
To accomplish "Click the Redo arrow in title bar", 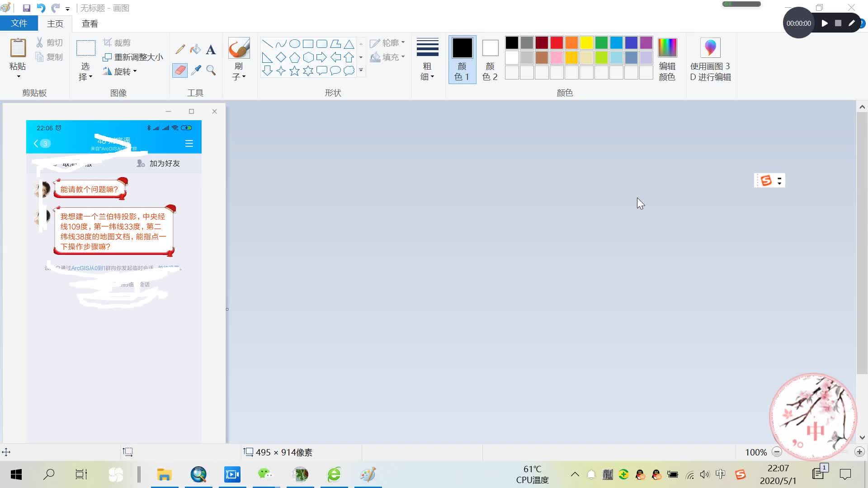I will tap(55, 8).
